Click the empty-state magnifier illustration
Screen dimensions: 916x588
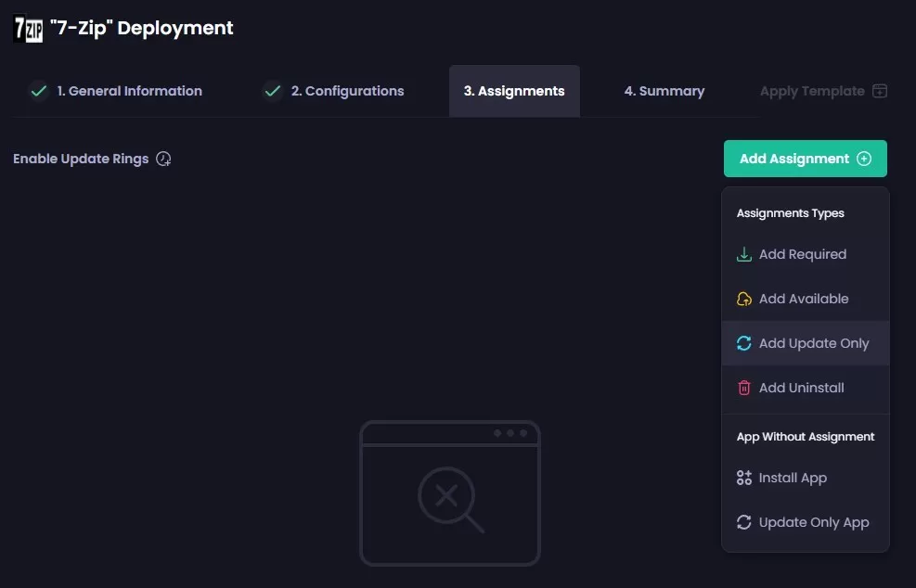click(450, 494)
